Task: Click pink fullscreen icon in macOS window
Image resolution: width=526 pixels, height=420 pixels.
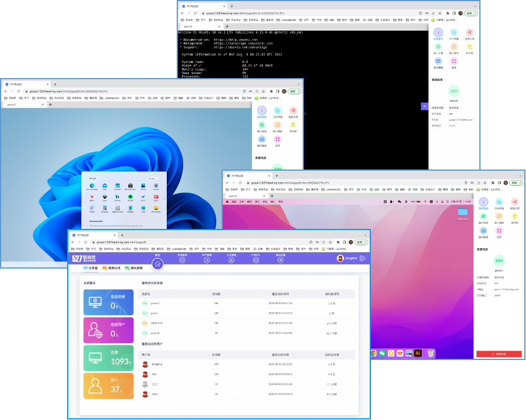Action: (499, 231)
